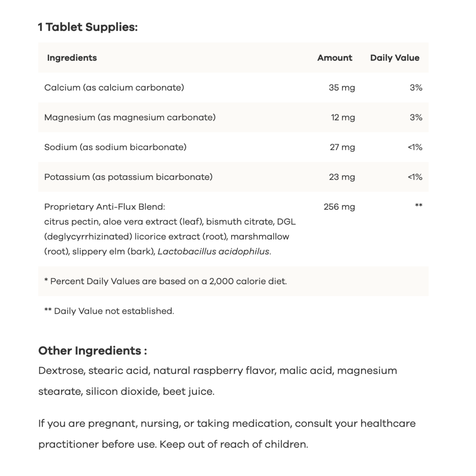This screenshot has height=476, width=476.
Task: Click the 256 mg blend amount
Action: pyautogui.click(x=339, y=207)
